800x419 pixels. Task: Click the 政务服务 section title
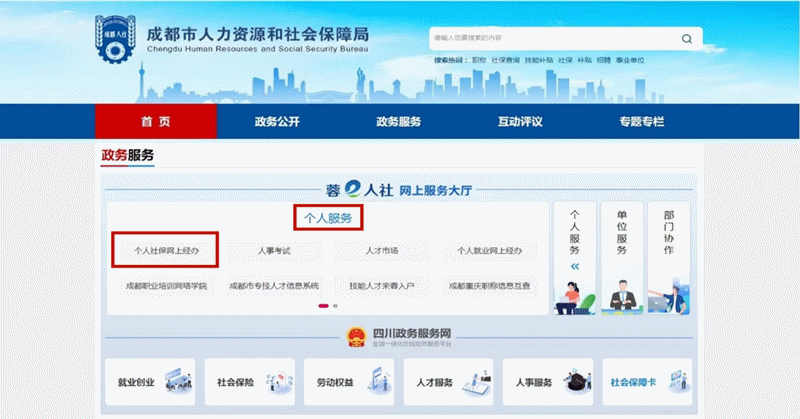coord(128,155)
